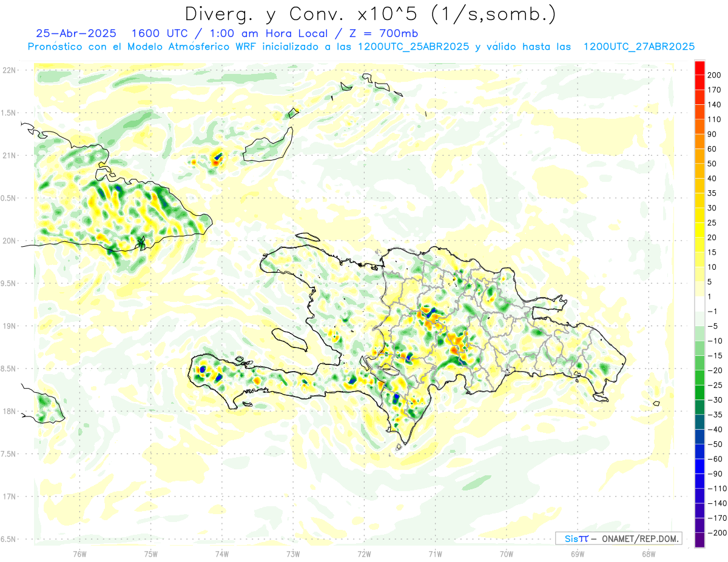Click the "70W" longitude label

point(507,554)
